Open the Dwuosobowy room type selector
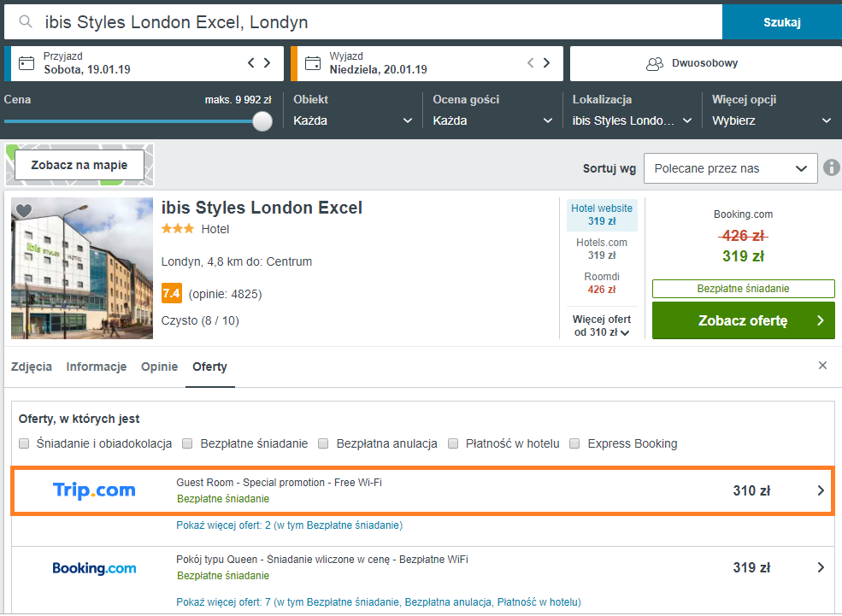This screenshot has width=842, height=616. pos(705,63)
